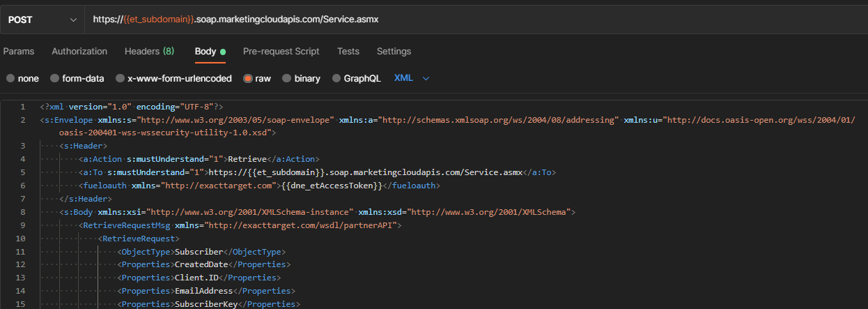Open the Authorization tab

(x=79, y=51)
